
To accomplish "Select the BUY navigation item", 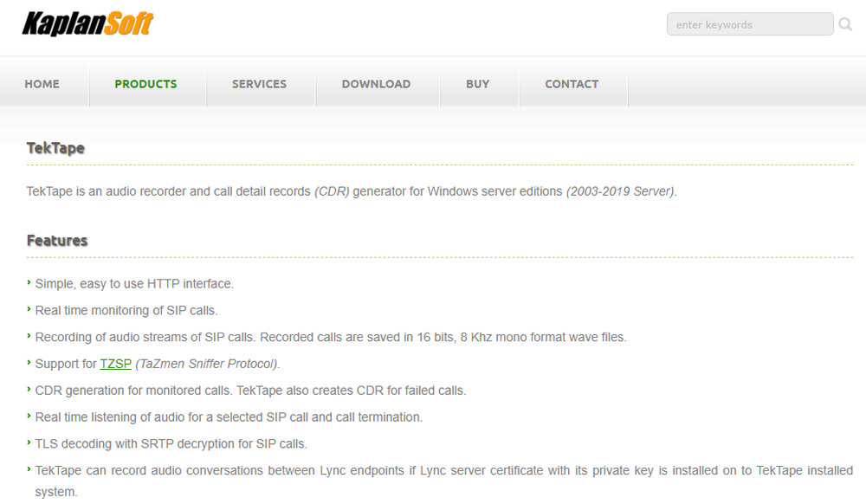I will point(477,84).
